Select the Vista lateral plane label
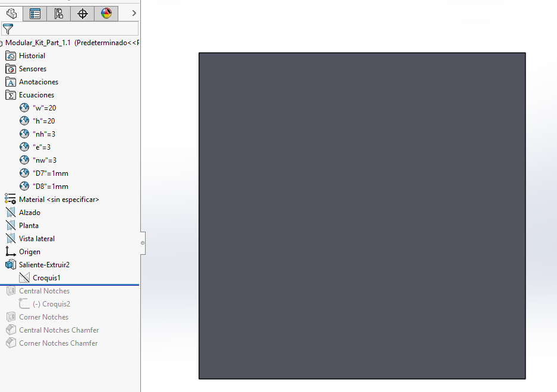The height and width of the screenshot is (392, 557). tap(37, 239)
